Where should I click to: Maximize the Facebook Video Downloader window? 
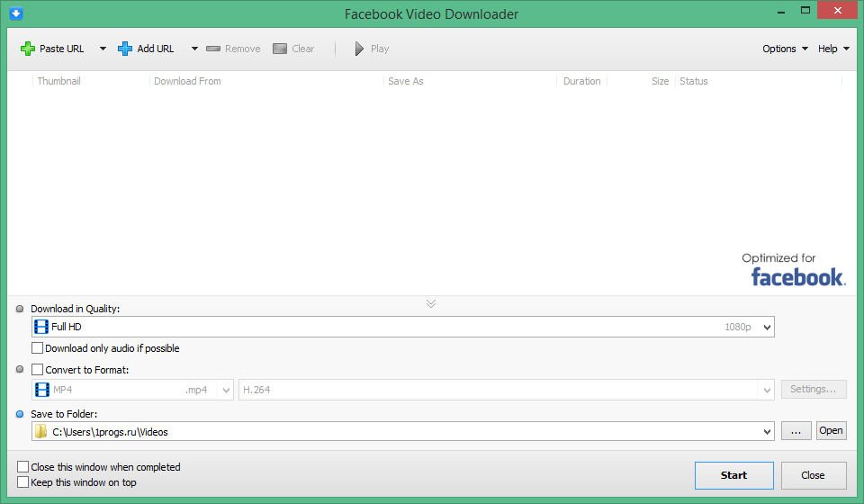[x=805, y=11]
